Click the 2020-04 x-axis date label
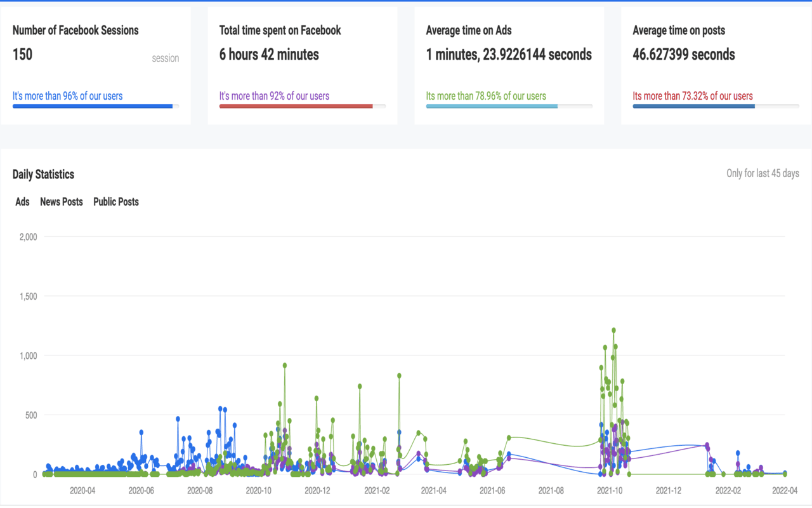The width and height of the screenshot is (812, 508). tap(82, 490)
